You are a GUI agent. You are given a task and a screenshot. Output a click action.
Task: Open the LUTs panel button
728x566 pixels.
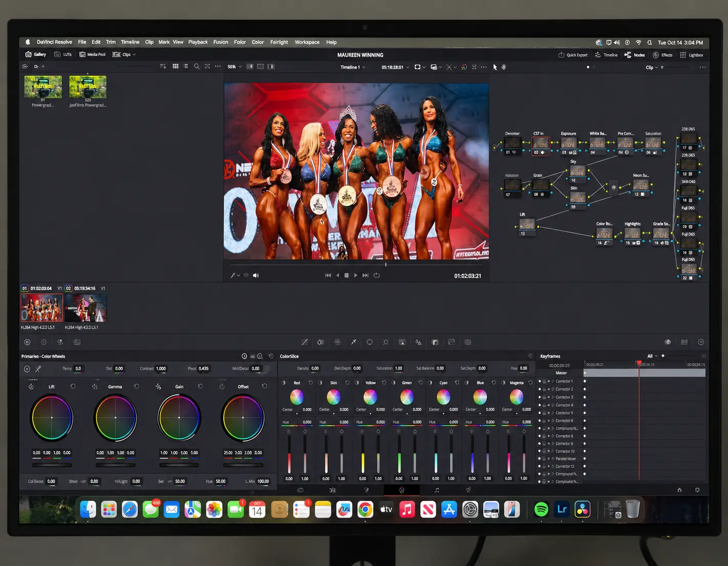(63, 54)
